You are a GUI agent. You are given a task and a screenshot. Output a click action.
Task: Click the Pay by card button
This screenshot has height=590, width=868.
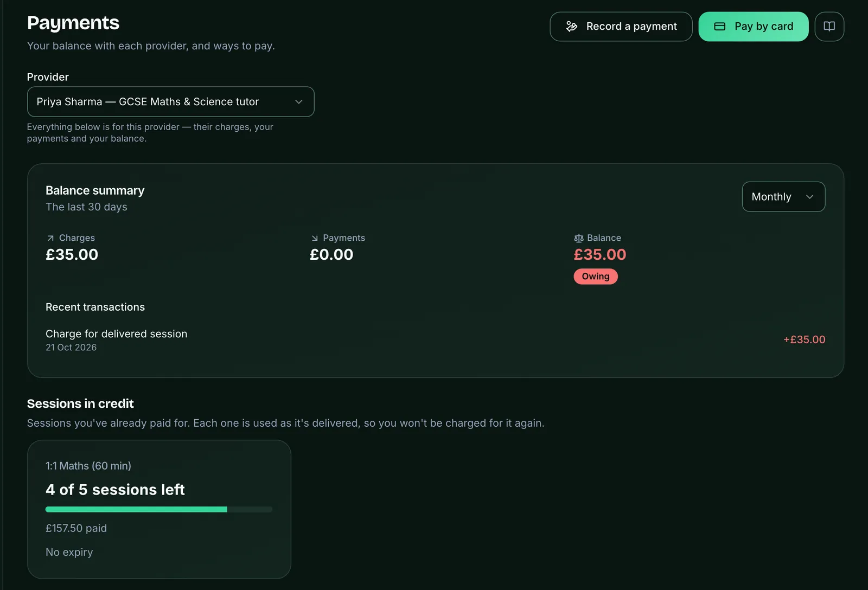(753, 27)
